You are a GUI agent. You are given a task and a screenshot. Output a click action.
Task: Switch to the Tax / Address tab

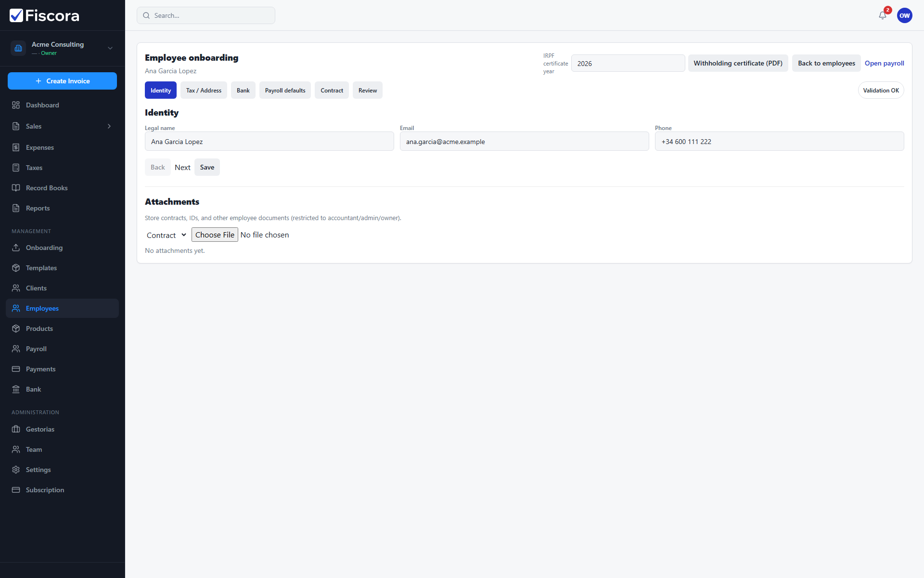coord(204,90)
